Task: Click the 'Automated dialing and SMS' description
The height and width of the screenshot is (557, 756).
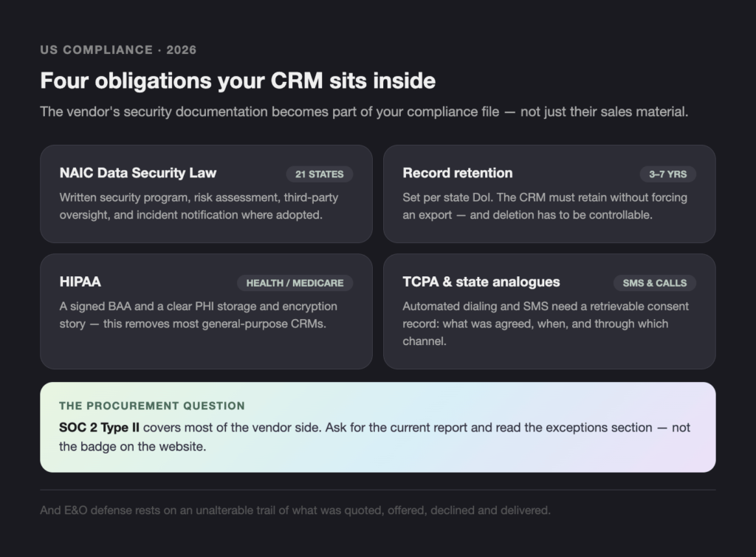Action: 546,324
